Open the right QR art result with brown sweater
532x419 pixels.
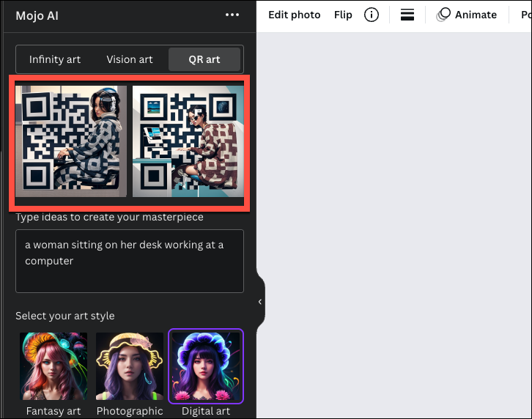[x=188, y=141]
